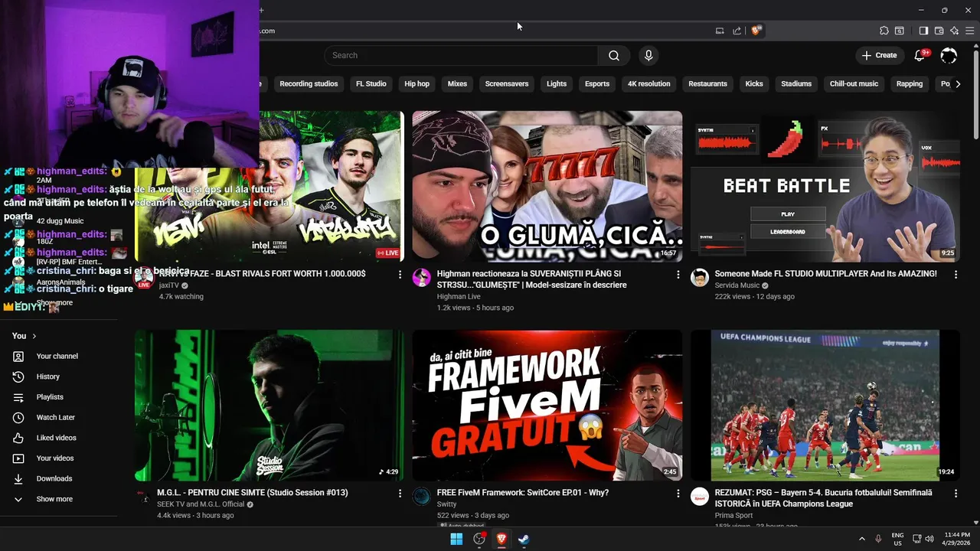Expand the You section chevron

pyautogui.click(x=34, y=336)
